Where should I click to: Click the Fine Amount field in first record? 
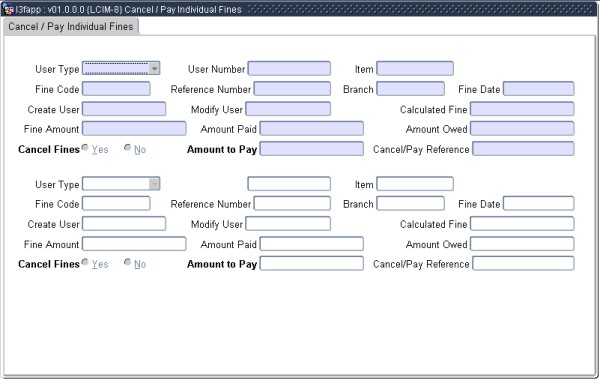point(134,129)
